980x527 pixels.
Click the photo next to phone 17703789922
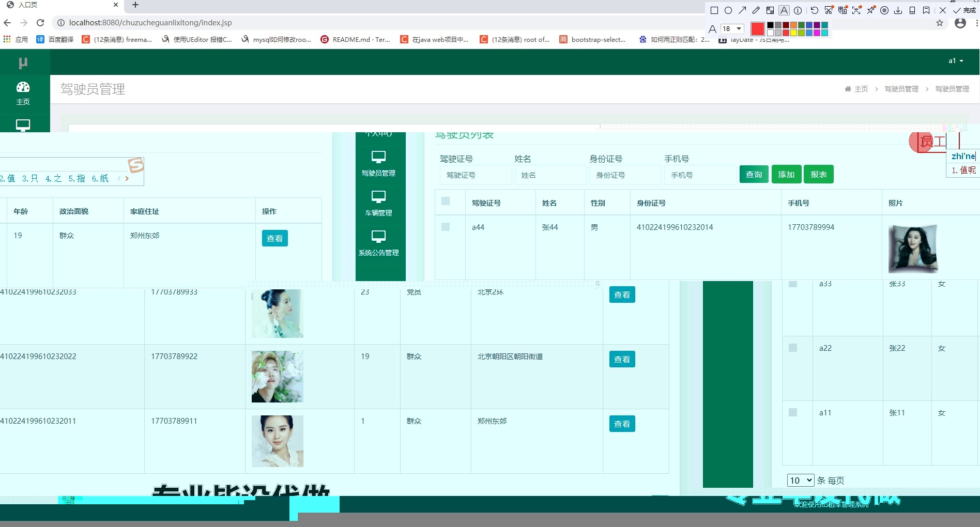278,377
